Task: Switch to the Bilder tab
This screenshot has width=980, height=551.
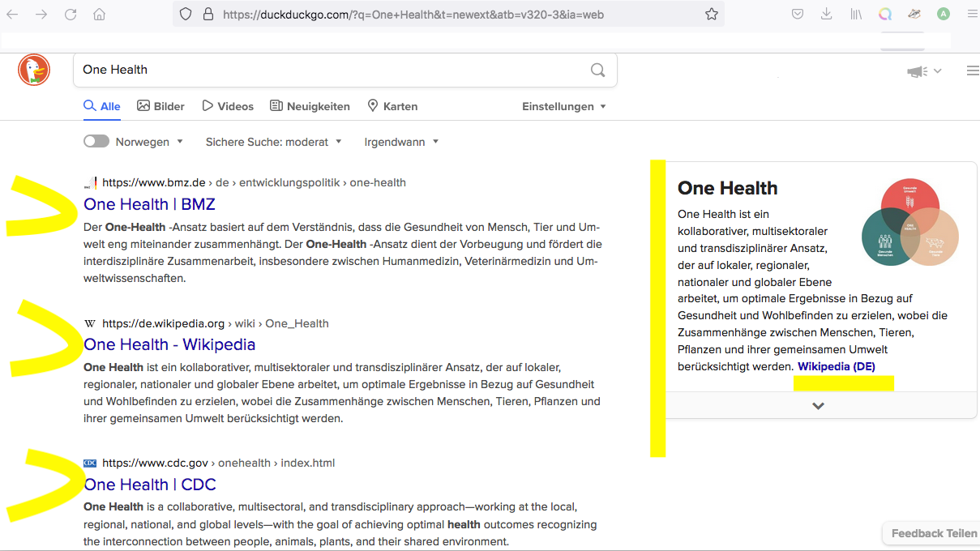Action: pos(160,106)
